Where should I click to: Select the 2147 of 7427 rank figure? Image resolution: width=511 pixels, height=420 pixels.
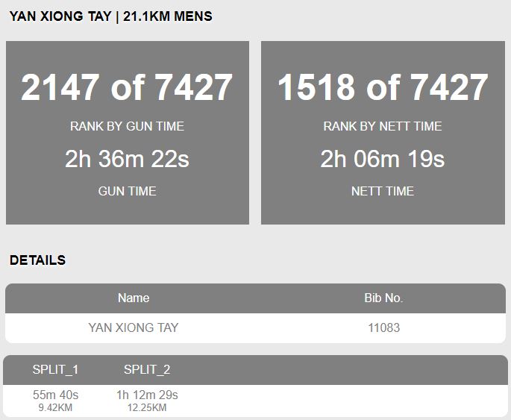pyautogui.click(x=127, y=87)
